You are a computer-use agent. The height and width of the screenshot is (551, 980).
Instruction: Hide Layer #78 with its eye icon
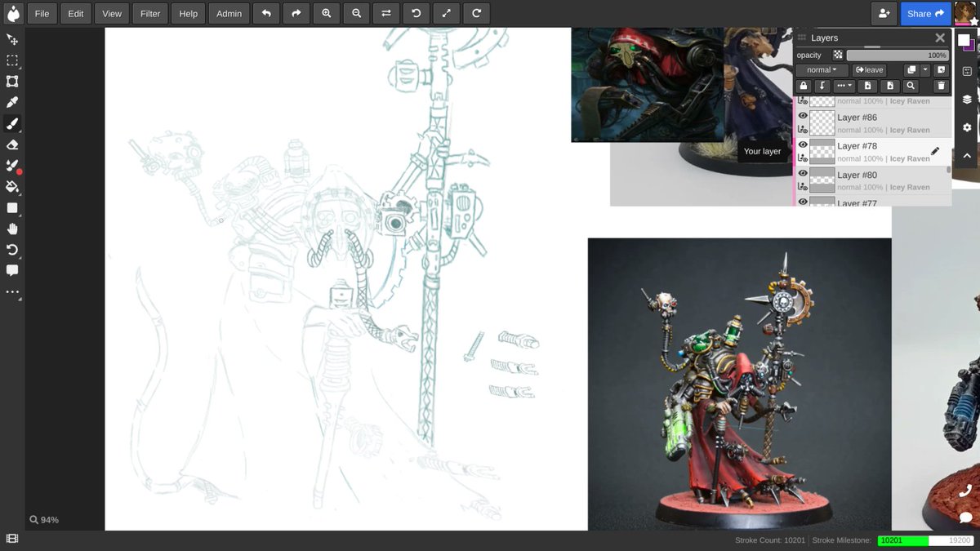(x=803, y=144)
